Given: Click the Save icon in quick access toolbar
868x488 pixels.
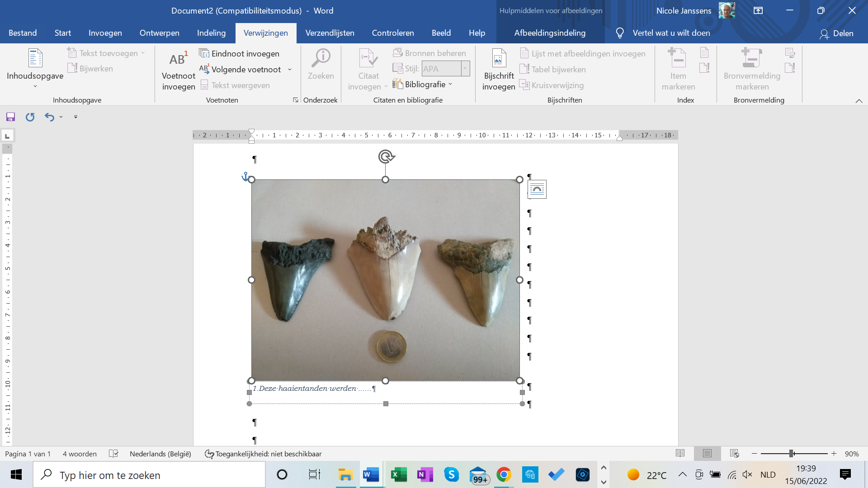Looking at the screenshot, I should click(10, 117).
